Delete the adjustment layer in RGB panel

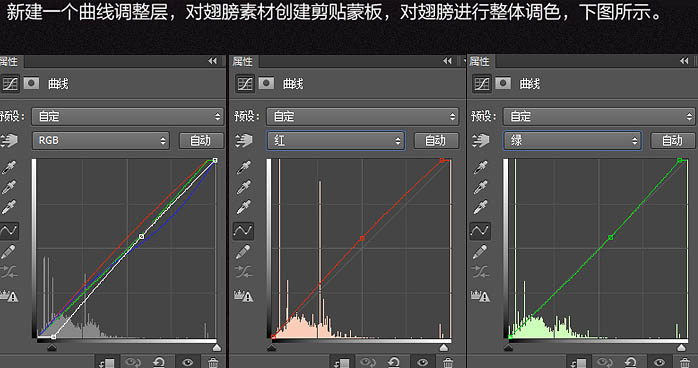tap(213, 362)
